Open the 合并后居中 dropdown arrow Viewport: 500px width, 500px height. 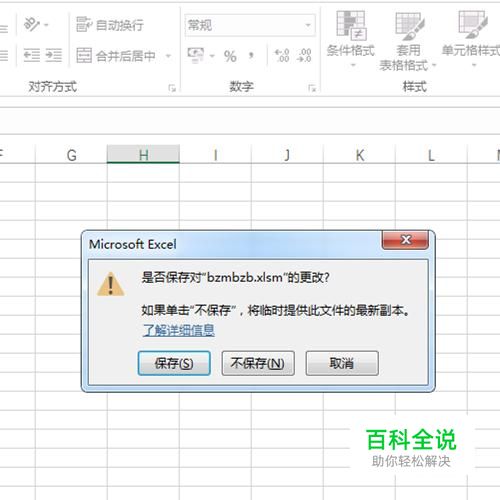tap(169, 56)
